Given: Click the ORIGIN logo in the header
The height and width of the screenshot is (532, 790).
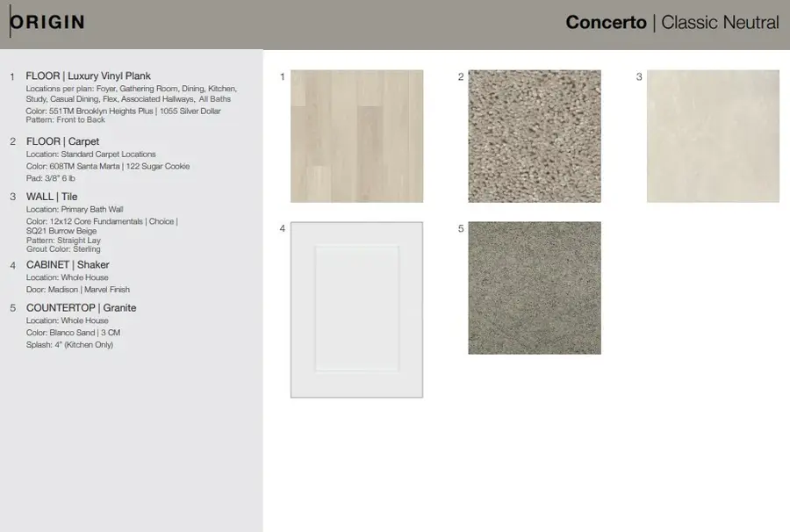Looking at the screenshot, I should (x=47, y=22).
